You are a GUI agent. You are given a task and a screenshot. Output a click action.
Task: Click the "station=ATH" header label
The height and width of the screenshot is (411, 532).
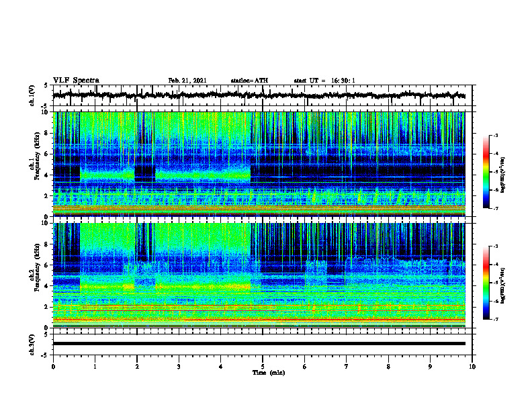(x=249, y=81)
